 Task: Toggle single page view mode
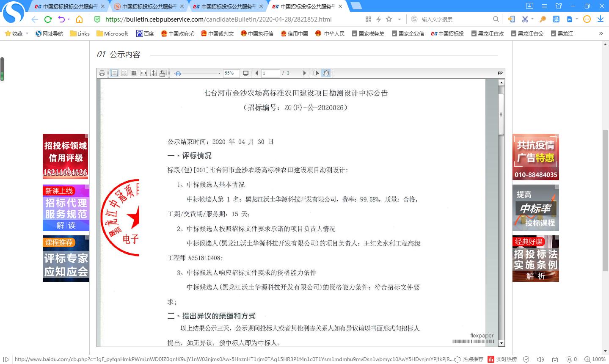click(114, 73)
